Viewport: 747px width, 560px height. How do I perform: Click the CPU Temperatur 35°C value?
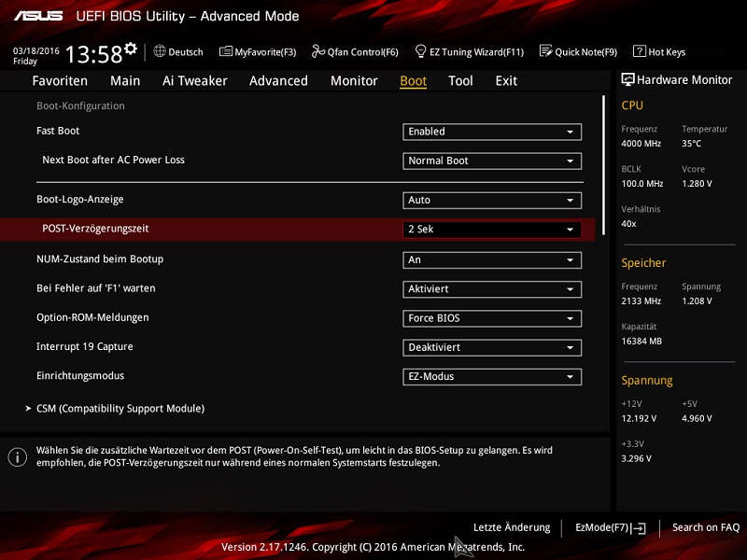pos(691,144)
